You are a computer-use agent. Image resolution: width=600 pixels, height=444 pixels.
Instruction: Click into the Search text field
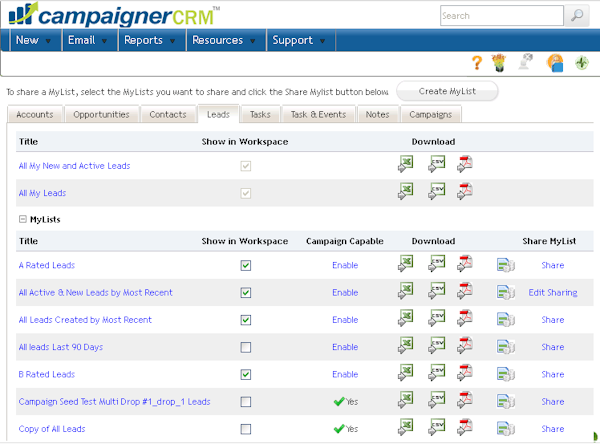tap(501, 16)
